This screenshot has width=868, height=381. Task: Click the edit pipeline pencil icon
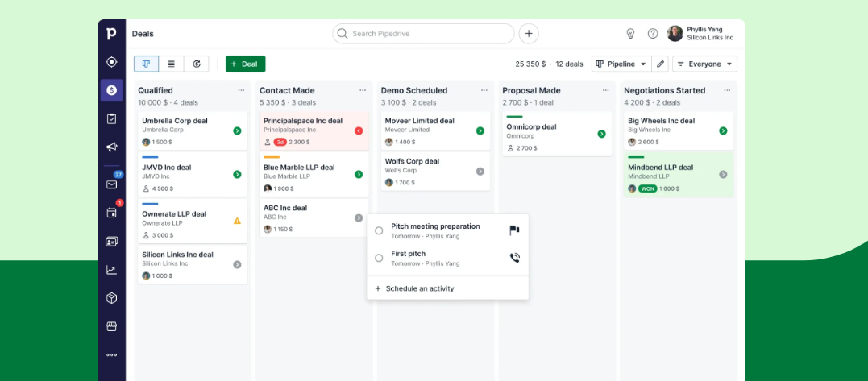click(660, 64)
